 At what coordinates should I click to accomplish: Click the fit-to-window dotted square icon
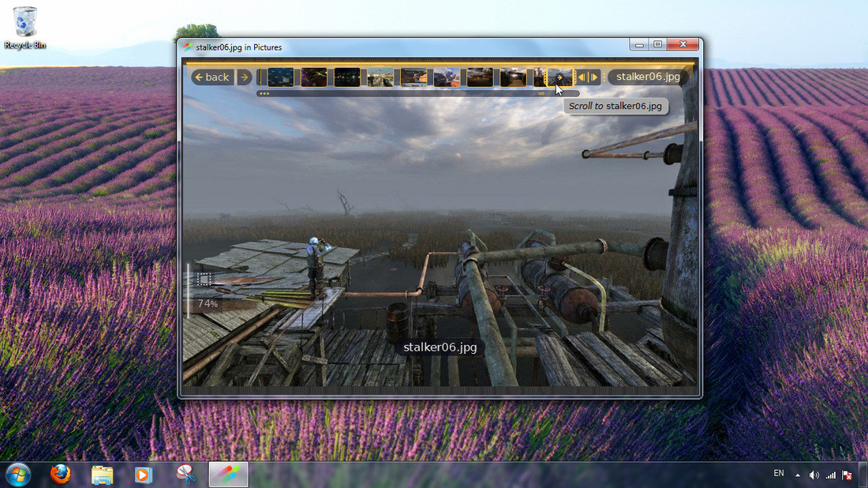point(204,280)
